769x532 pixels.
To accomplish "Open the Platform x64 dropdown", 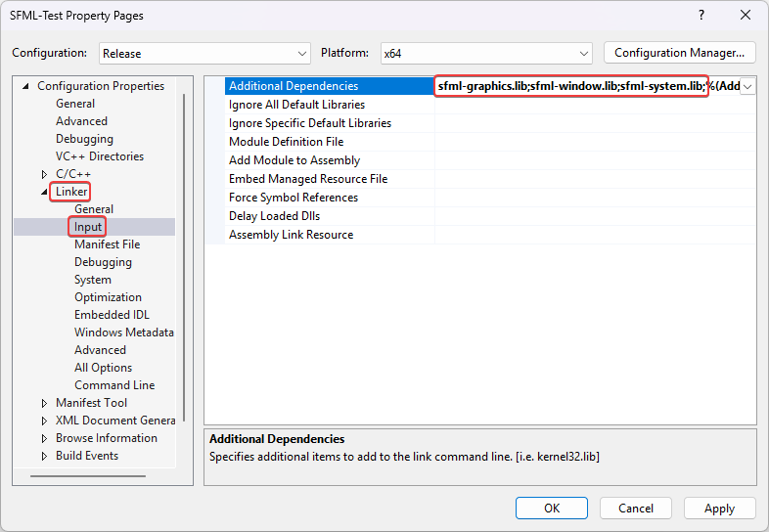I will coord(486,54).
